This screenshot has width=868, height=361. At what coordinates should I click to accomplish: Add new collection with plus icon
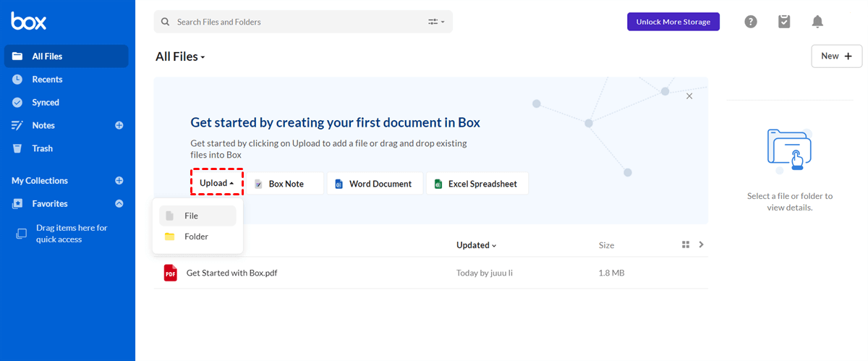tap(119, 181)
